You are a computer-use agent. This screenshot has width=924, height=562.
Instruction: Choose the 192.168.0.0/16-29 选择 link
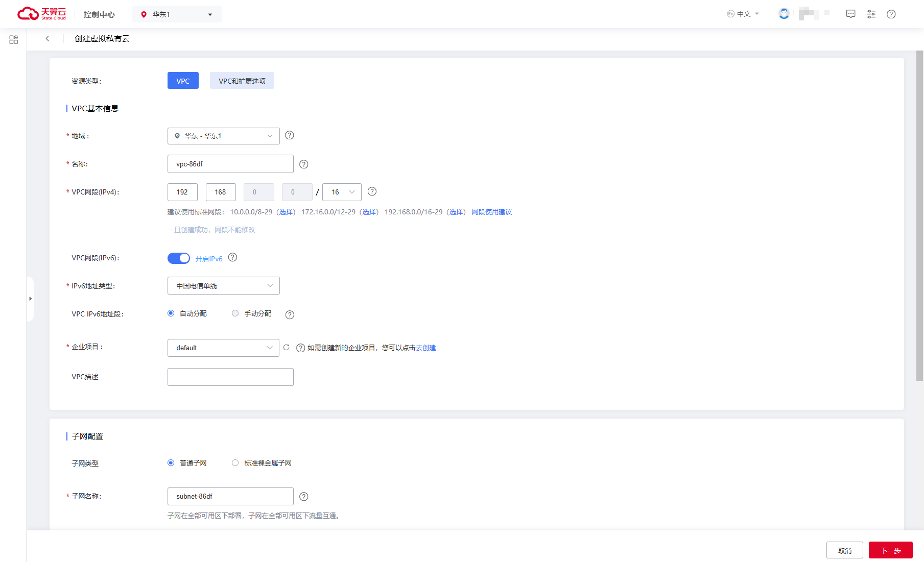456,212
